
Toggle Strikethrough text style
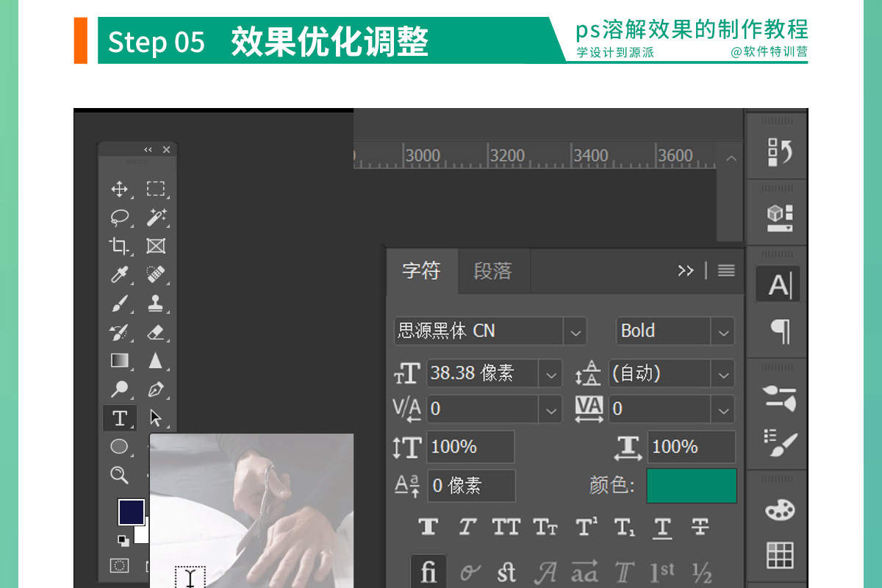[x=700, y=527]
